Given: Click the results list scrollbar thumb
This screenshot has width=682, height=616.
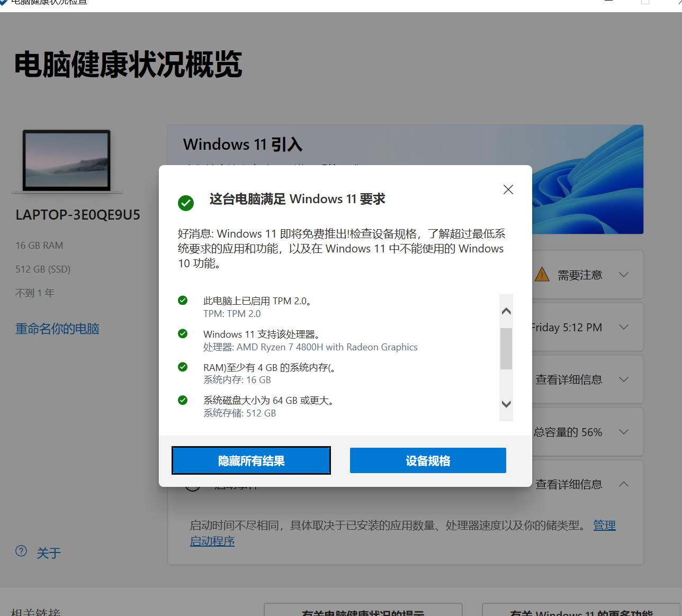Looking at the screenshot, I should pyautogui.click(x=506, y=349).
